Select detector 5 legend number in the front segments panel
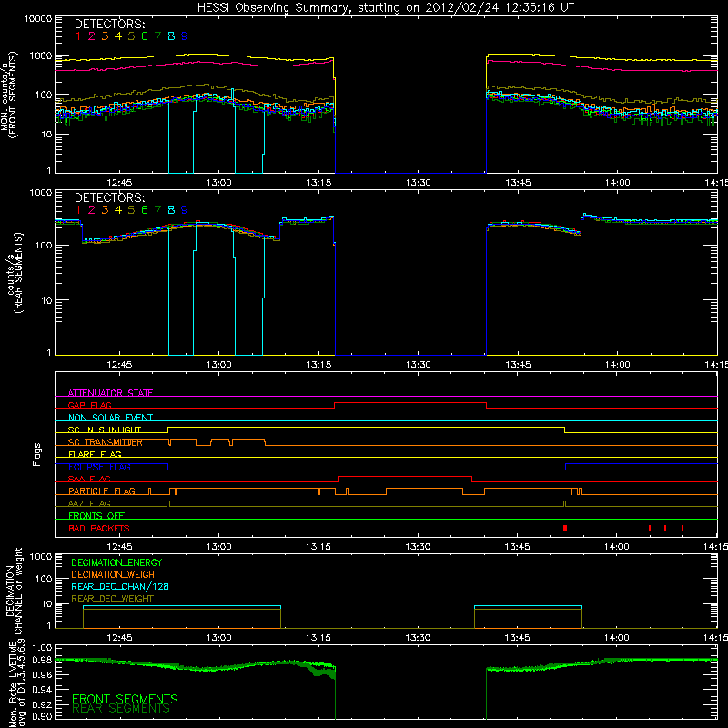 coord(131,36)
